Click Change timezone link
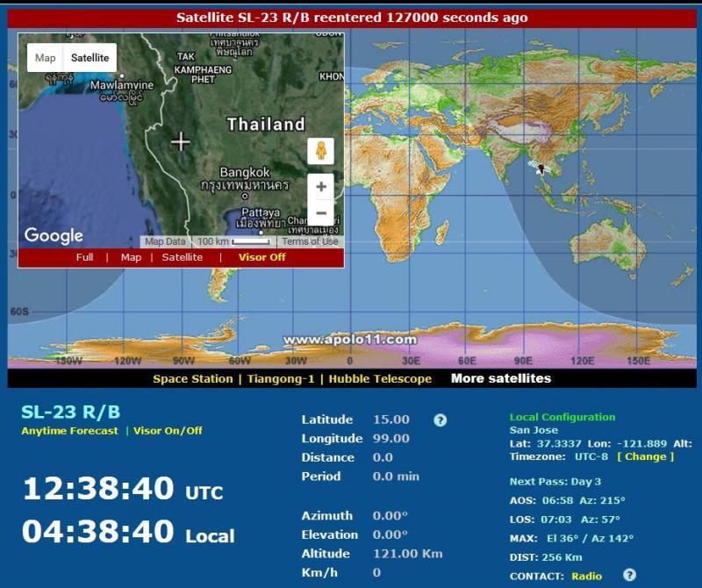The height and width of the screenshot is (588, 702). 645,456
